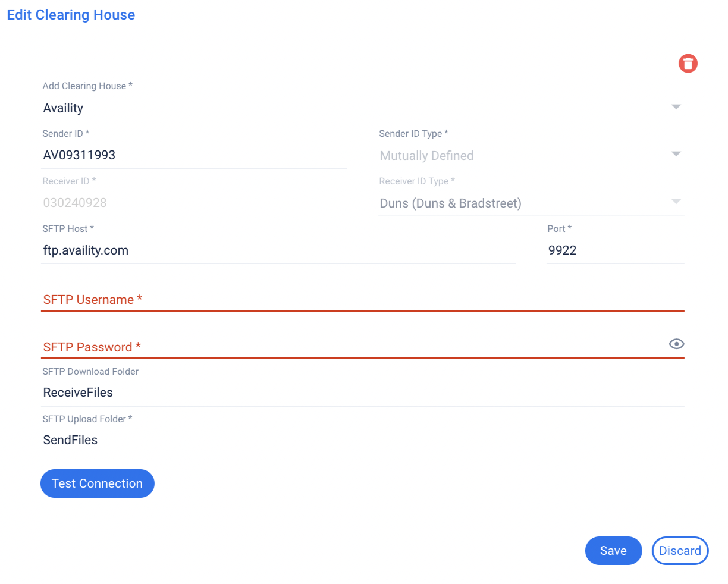Click the Sender ID field AV09311993
Image resolution: width=728 pixels, height=584 pixels.
point(194,156)
